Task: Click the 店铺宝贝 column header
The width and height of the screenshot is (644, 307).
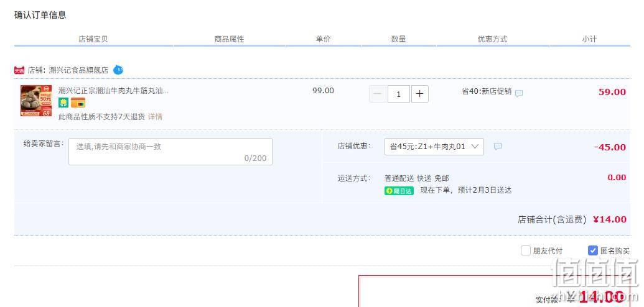Action: coord(93,39)
